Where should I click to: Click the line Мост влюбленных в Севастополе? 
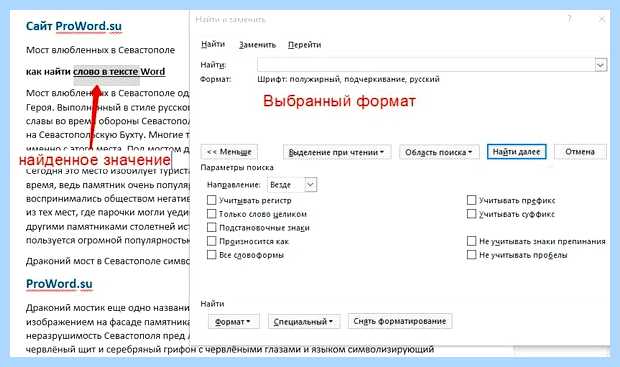(x=100, y=50)
